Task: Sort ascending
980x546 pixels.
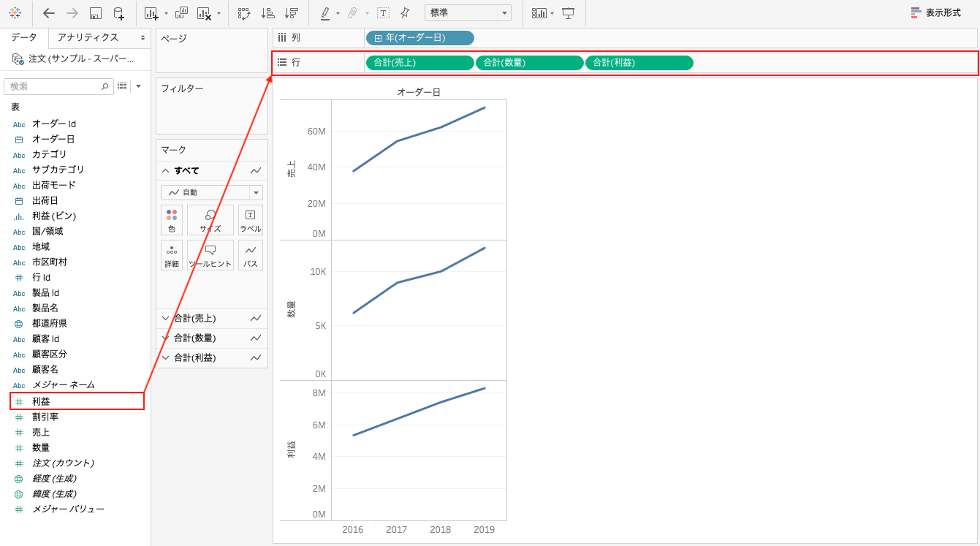Action: tap(268, 13)
